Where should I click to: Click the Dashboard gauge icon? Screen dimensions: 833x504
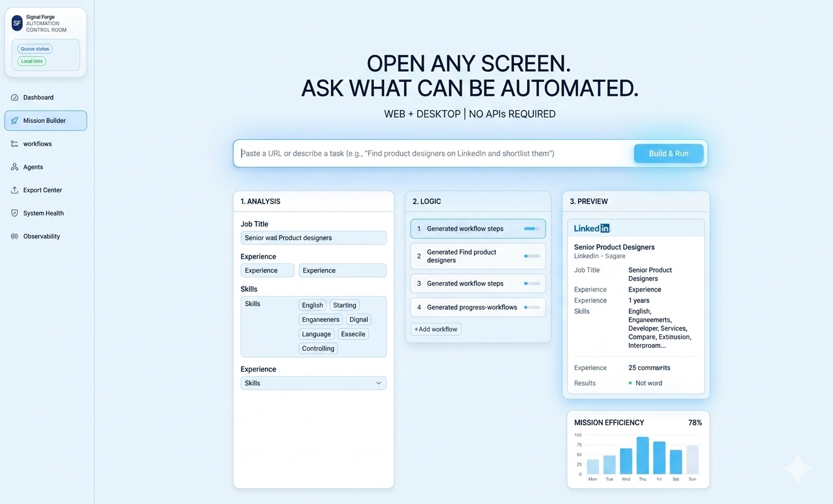15,98
